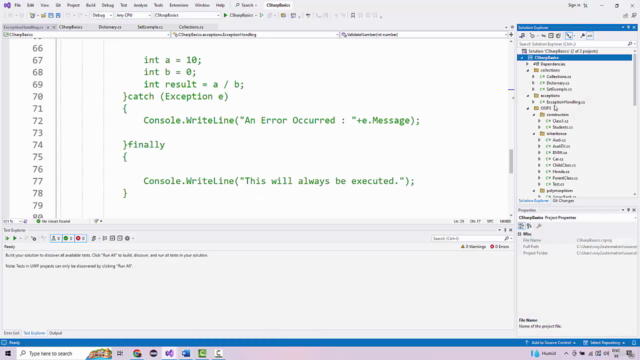Collapse the inheritance folder
640x360 pixels.
534,133
